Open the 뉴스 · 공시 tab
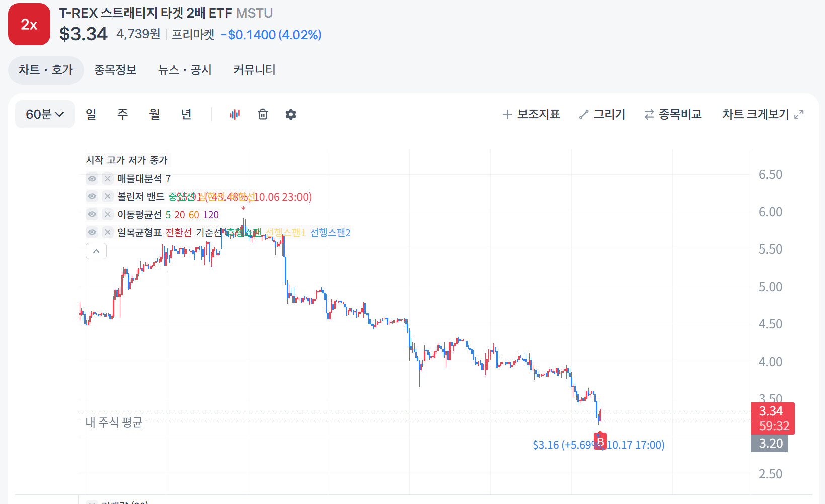The width and height of the screenshot is (825, 504). point(185,70)
